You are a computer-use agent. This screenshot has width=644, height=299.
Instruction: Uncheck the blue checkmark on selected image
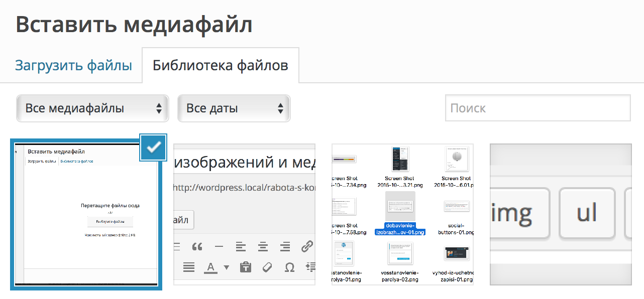pos(153,147)
